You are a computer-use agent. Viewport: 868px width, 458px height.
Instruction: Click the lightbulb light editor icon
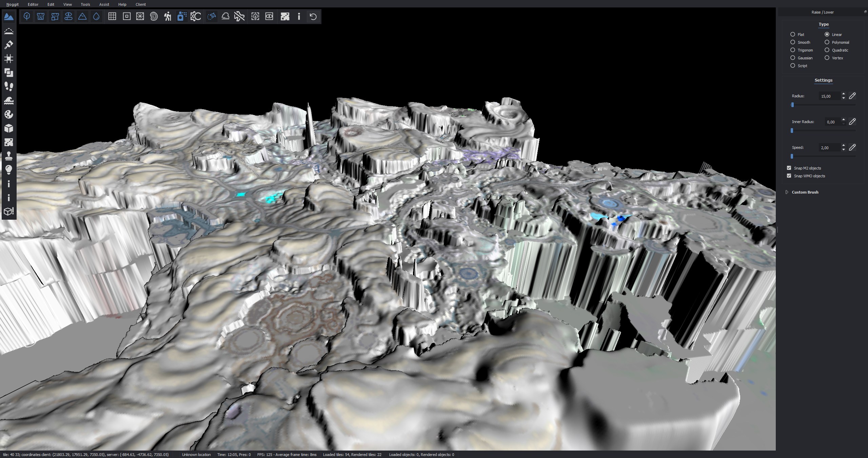[x=9, y=170]
